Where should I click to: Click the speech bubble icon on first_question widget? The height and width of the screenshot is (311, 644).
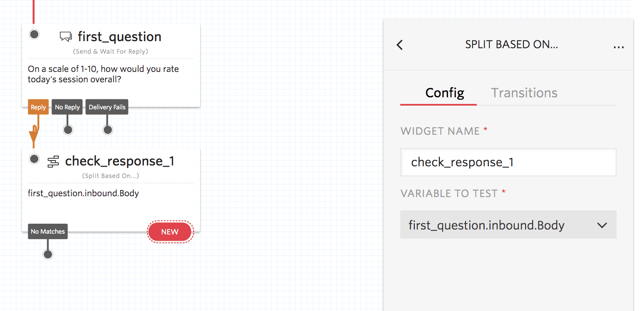pos(65,36)
